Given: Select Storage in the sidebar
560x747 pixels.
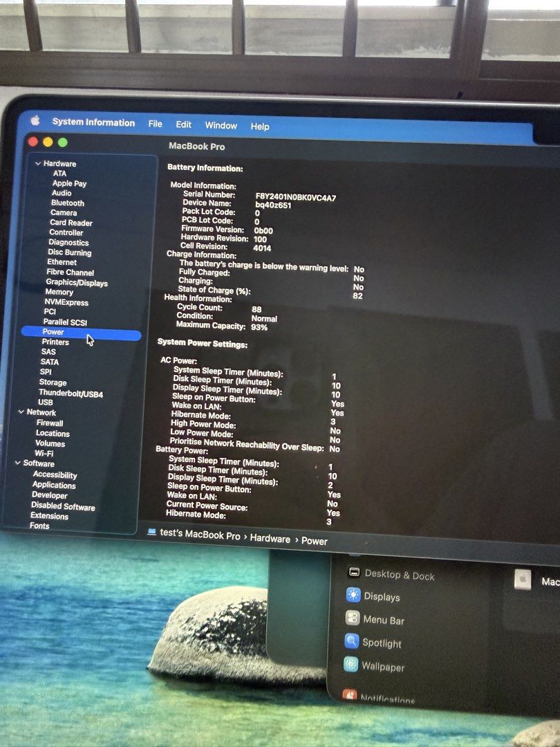Looking at the screenshot, I should point(53,382).
